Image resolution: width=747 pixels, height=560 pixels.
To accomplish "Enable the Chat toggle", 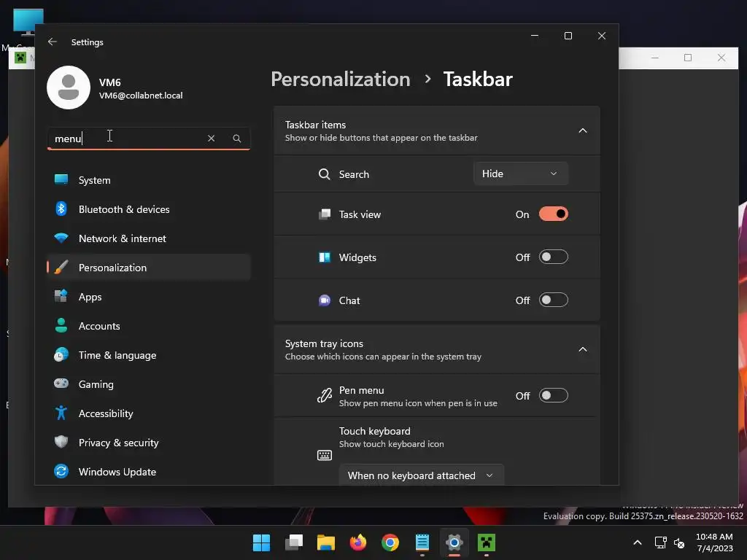I will click(553, 300).
